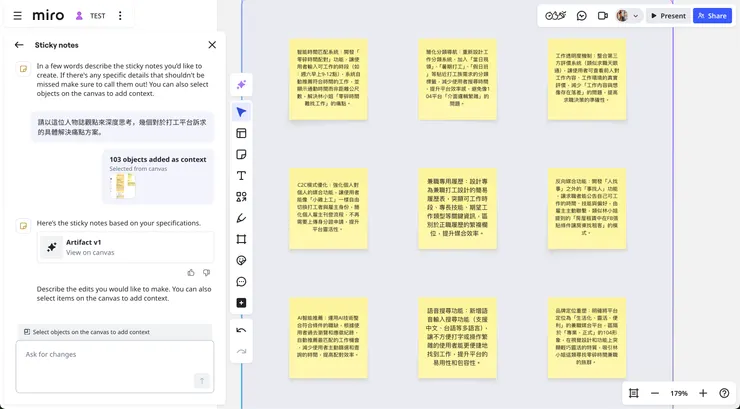This screenshot has height=409, width=740.
Task: Select the comment tool
Action: 241,282
